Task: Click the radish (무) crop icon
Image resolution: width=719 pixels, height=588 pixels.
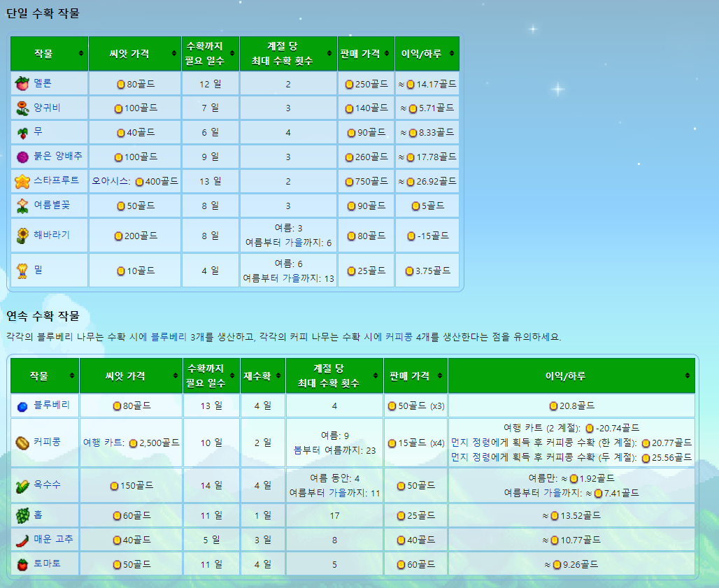Action: 22,133
